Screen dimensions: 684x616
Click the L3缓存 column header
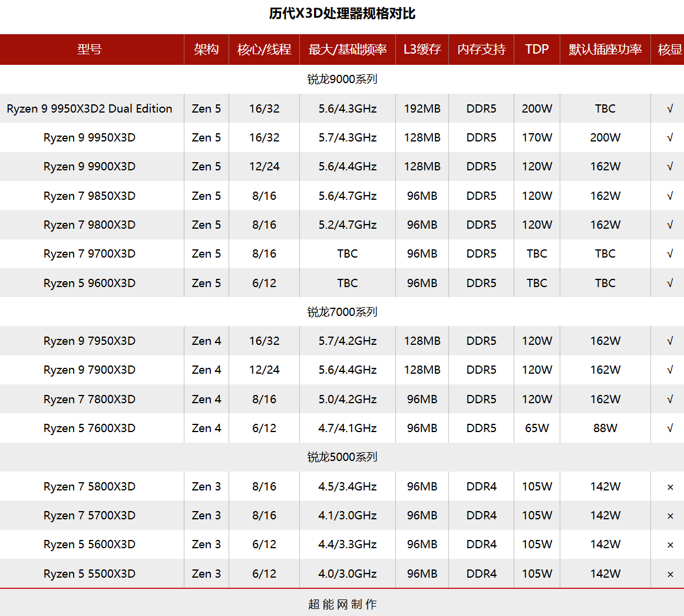(422, 50)
